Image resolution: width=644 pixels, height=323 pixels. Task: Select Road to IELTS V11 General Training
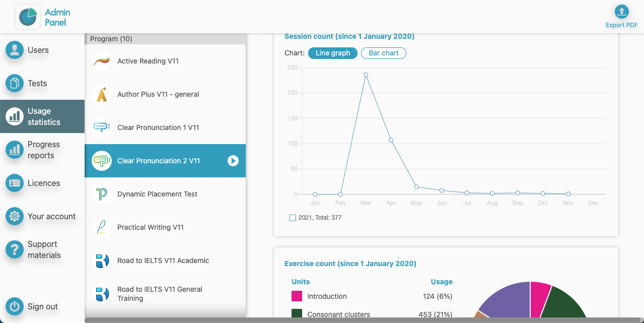[165, 294]
